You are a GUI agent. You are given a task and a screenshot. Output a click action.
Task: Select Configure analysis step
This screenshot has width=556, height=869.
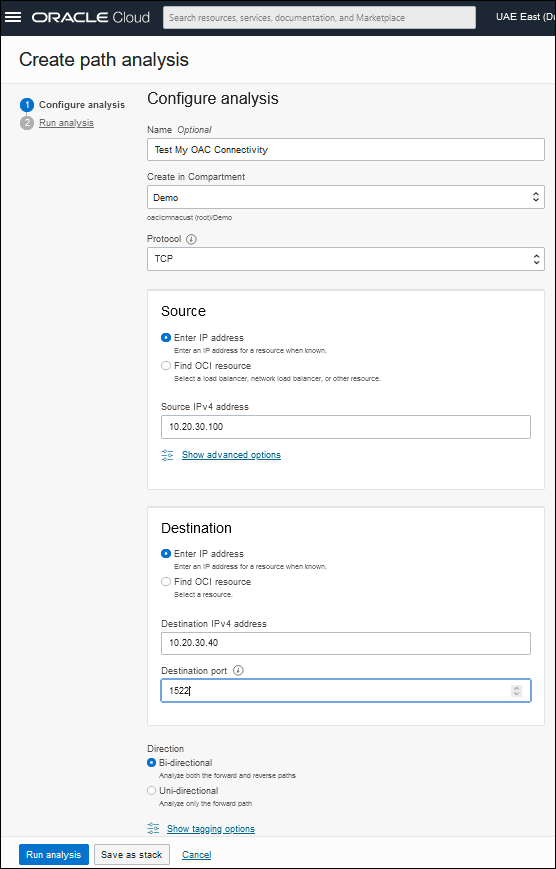click(x=81, y=105)
